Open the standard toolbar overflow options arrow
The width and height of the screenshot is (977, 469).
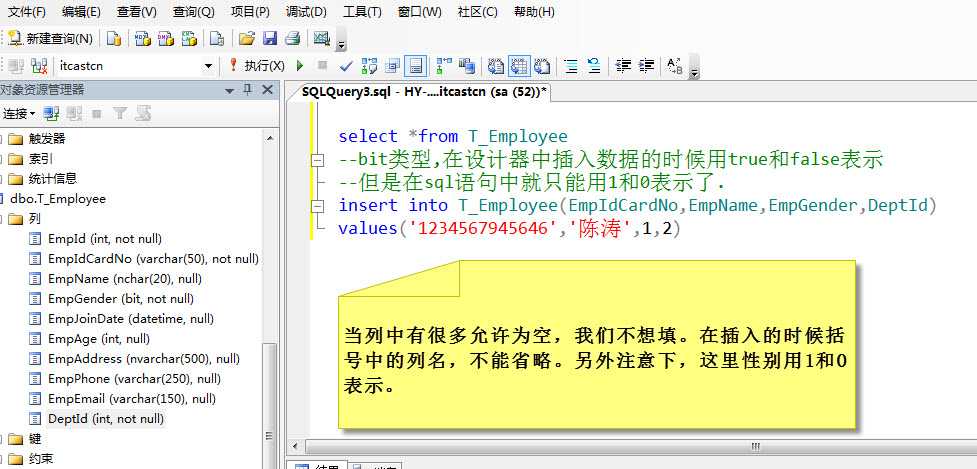341,44
